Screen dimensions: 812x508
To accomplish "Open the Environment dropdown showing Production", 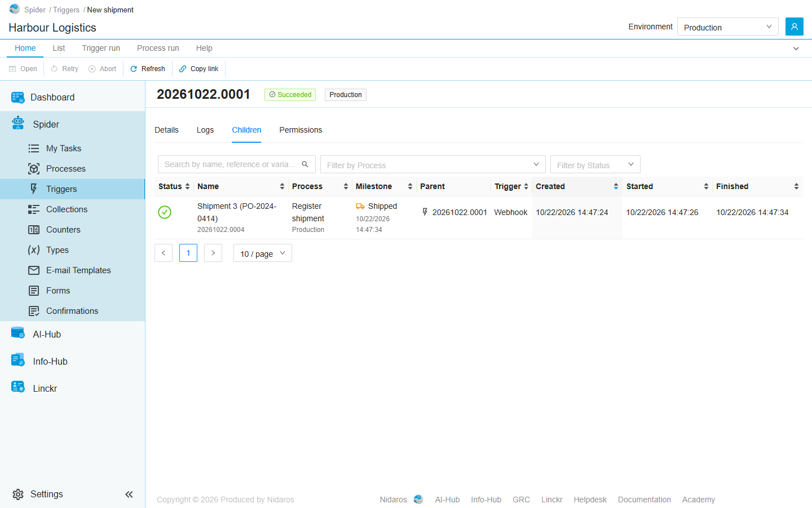I will coord(727,27).
